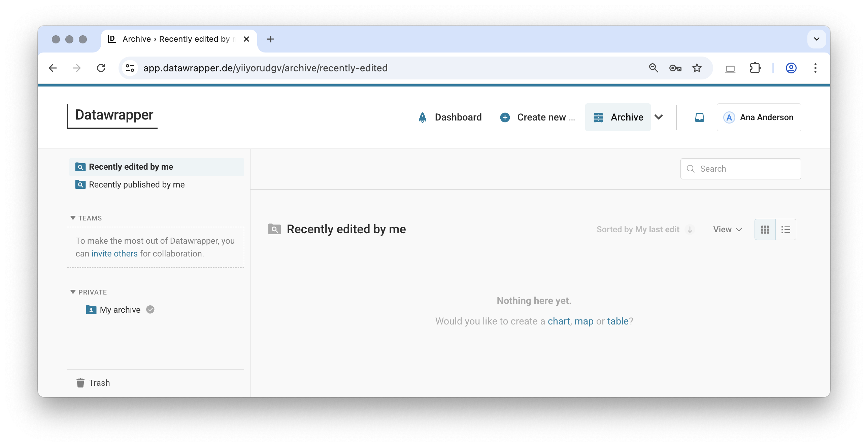Bookmark page with star icon
This screenshot has width=868, height=447.
pyautogui.click(x=697, y=68)
